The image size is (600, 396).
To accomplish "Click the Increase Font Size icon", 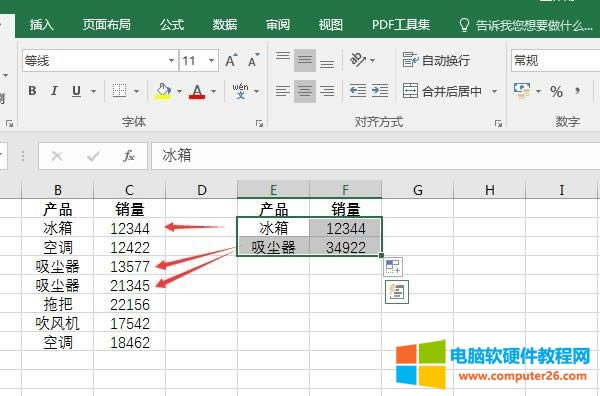I will pos(231,60).
